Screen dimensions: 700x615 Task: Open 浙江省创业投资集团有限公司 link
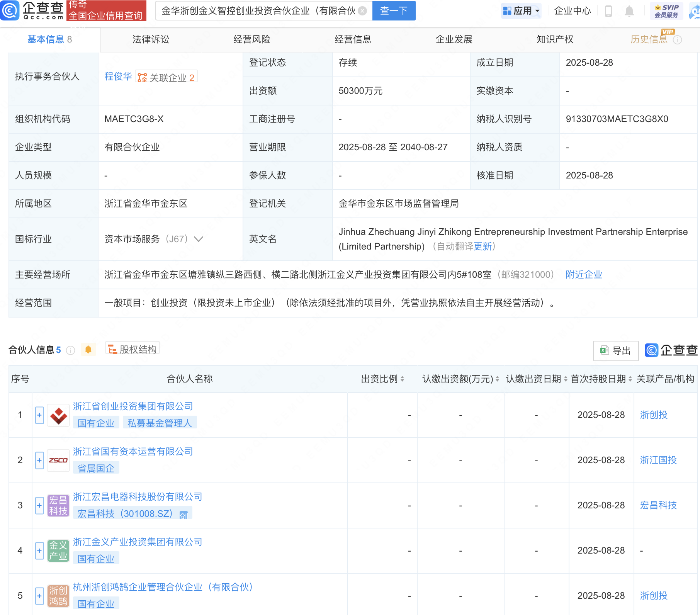point(133,406)
